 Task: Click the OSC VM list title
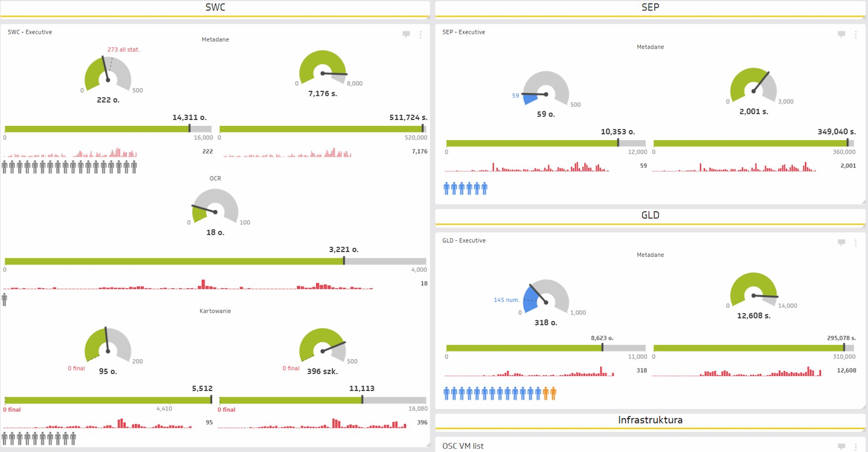(x=463, y=446)
